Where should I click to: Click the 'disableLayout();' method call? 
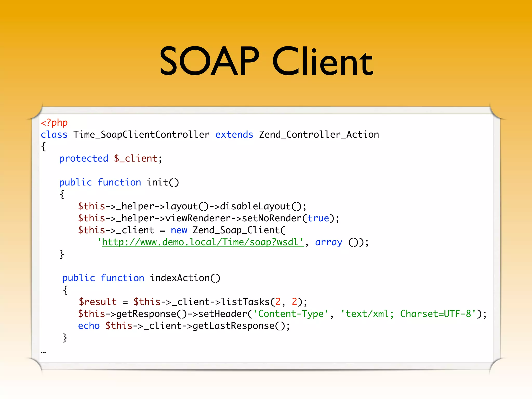263,206
